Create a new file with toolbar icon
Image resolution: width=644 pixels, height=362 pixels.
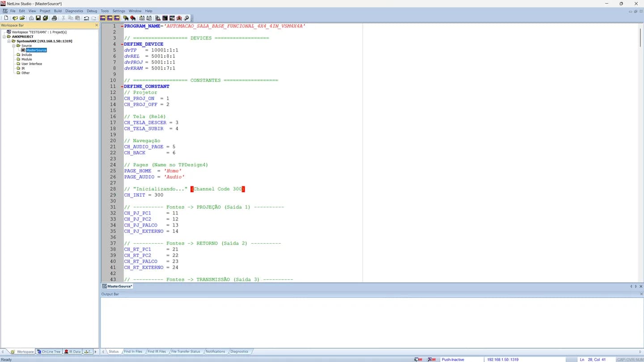click(x=6, y=18)
